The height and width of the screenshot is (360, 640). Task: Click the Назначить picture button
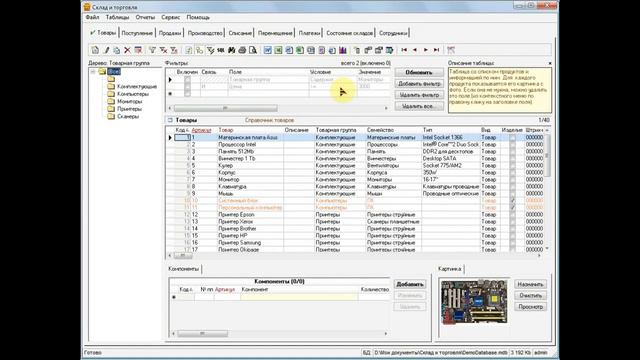[x=530, y=284]
